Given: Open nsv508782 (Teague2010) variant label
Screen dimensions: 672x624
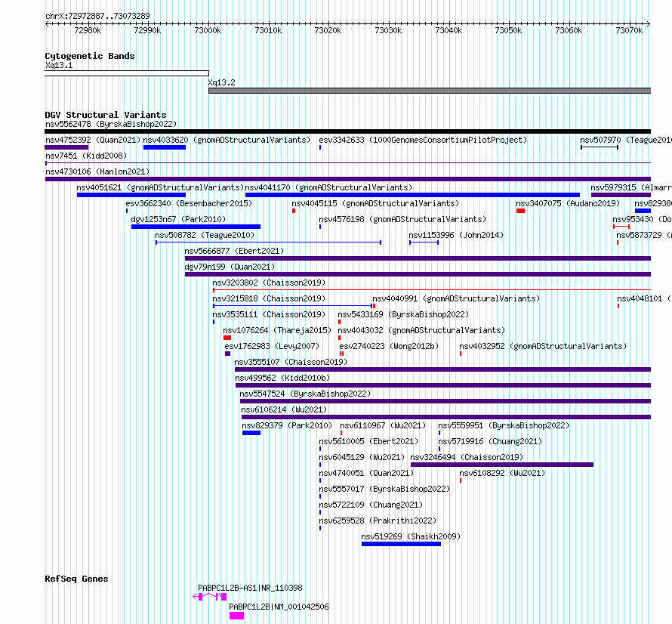Looking at the screenshot, I should point(205,236).
